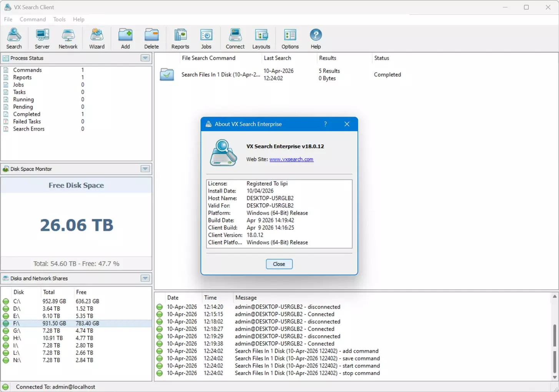Click the log panel scroll-down arrow

pyautogui.click(x=554, y=377)
